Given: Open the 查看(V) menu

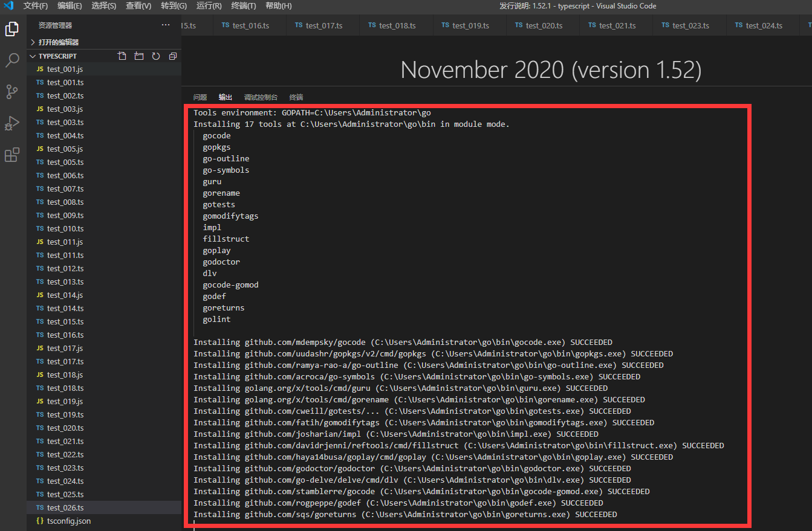Looking at the screenshot, I should pos(138,6).
